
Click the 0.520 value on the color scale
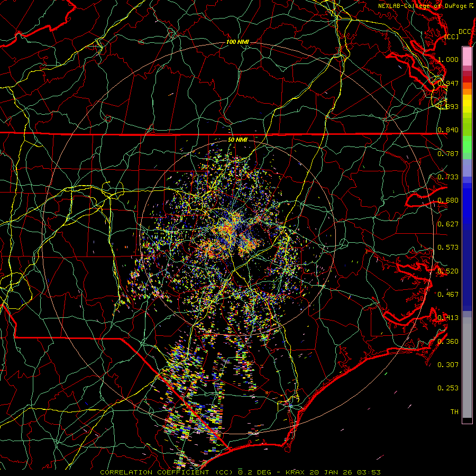point(448,271)
